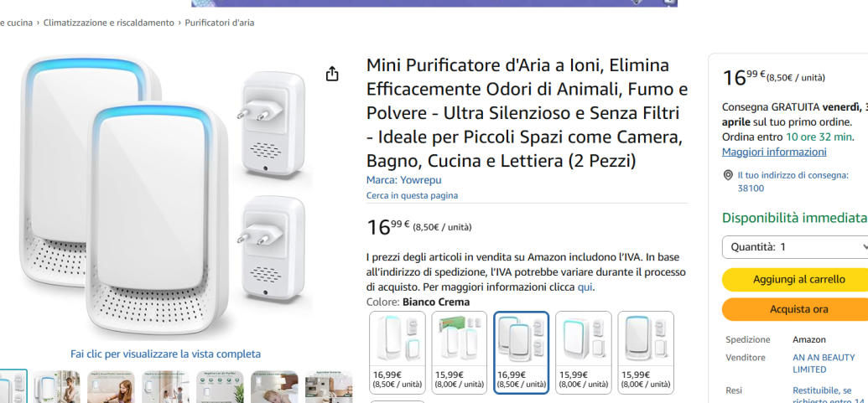Visit the Marca: Yowrepu brand link

[x=403, y=180]
